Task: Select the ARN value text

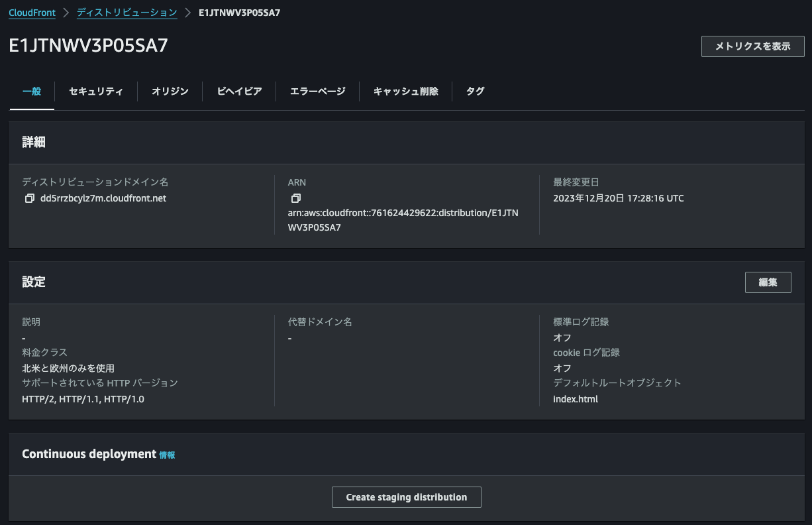Action: click(403, 220)
